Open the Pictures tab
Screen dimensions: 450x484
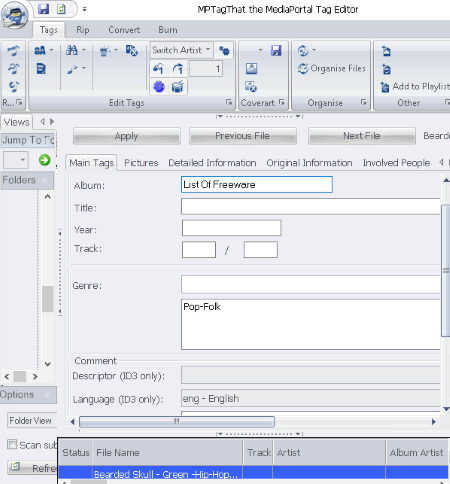pos(141,163)
